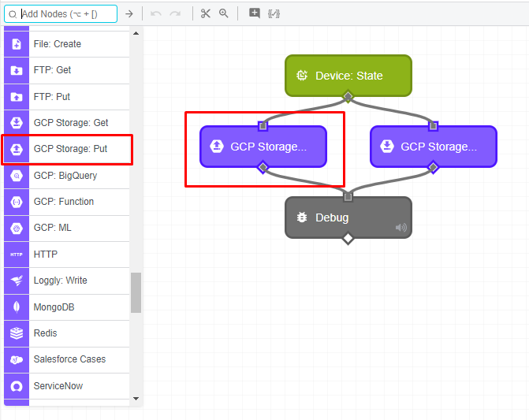
Task: Select the Salesforce Cases label
Action: [x=70, y=359]
